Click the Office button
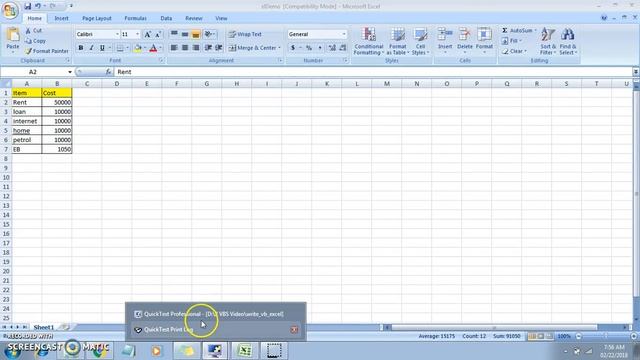The height and width of the screenshot is (360, 640). coord(10,10)
